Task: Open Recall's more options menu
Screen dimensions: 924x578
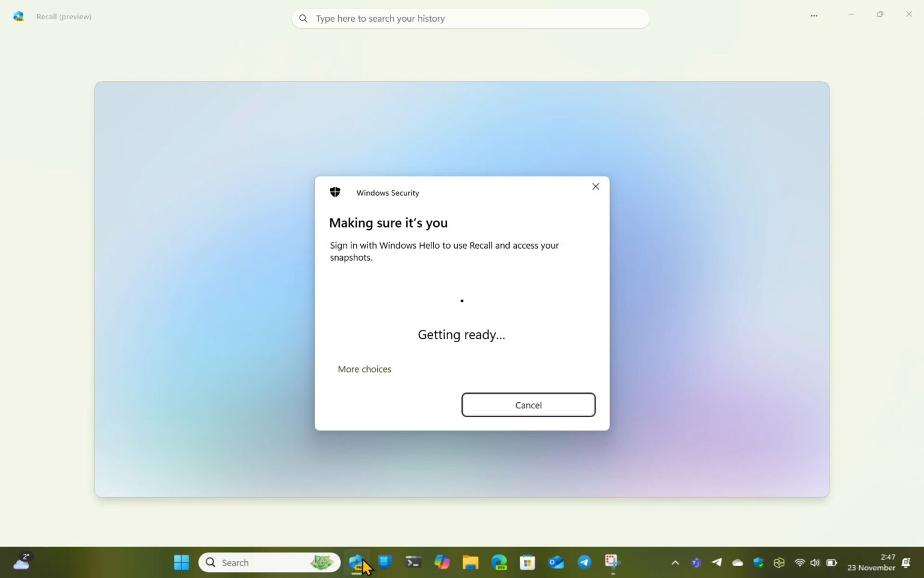Action: click(813, 16)
